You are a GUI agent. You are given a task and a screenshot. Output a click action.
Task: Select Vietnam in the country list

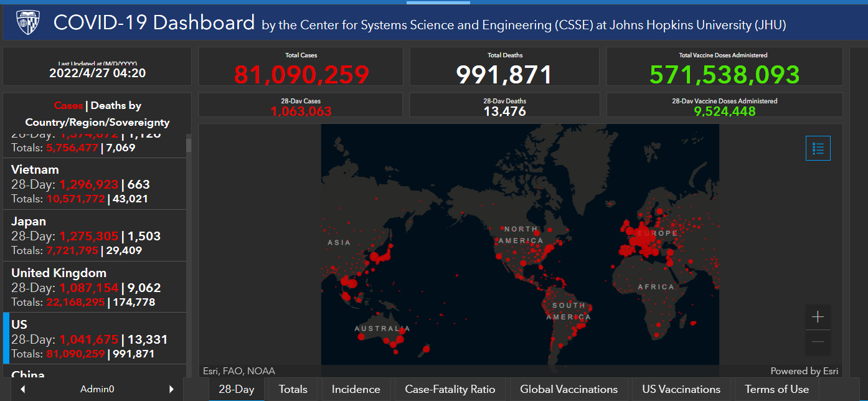tap(95, 184)
